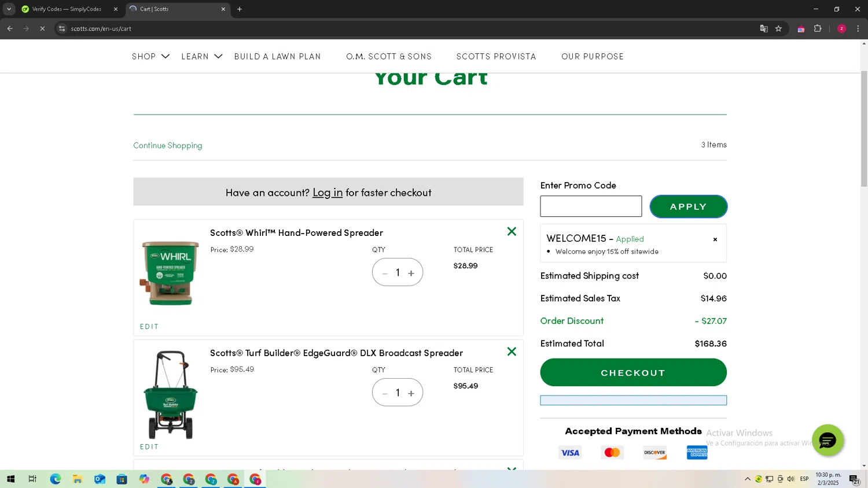The height and width of the screenshot is (488, 868).
Task: Click the browser address bar URL
Action: coord(101,28)
